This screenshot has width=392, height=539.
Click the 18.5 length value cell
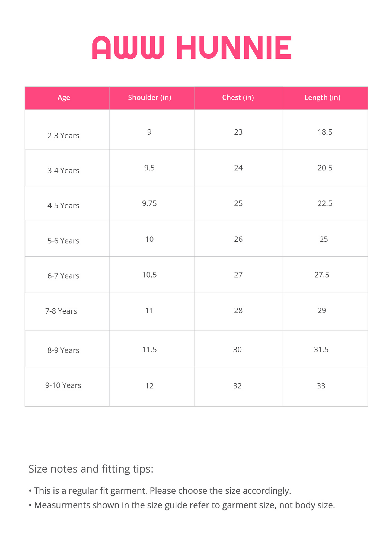coord(325,132)
